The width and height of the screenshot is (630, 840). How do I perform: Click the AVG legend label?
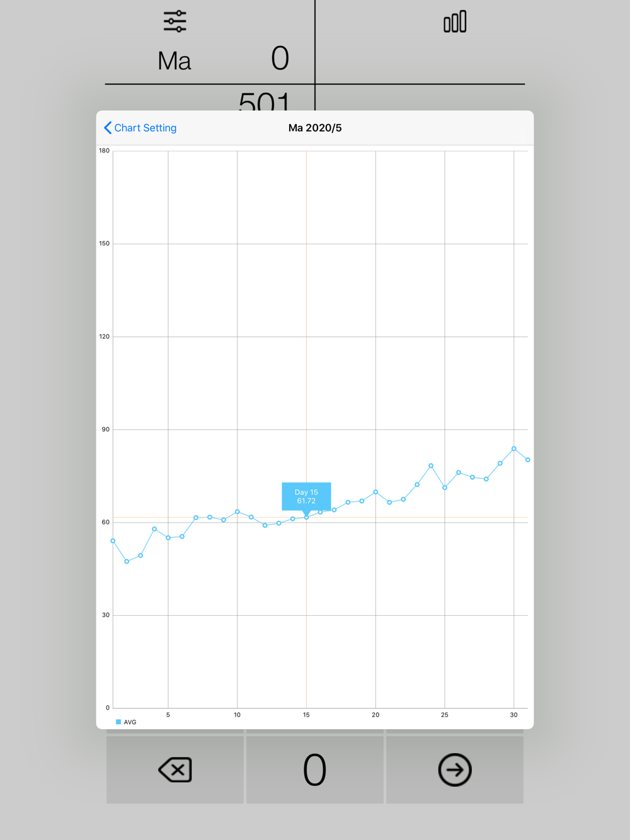coord(130,722)
